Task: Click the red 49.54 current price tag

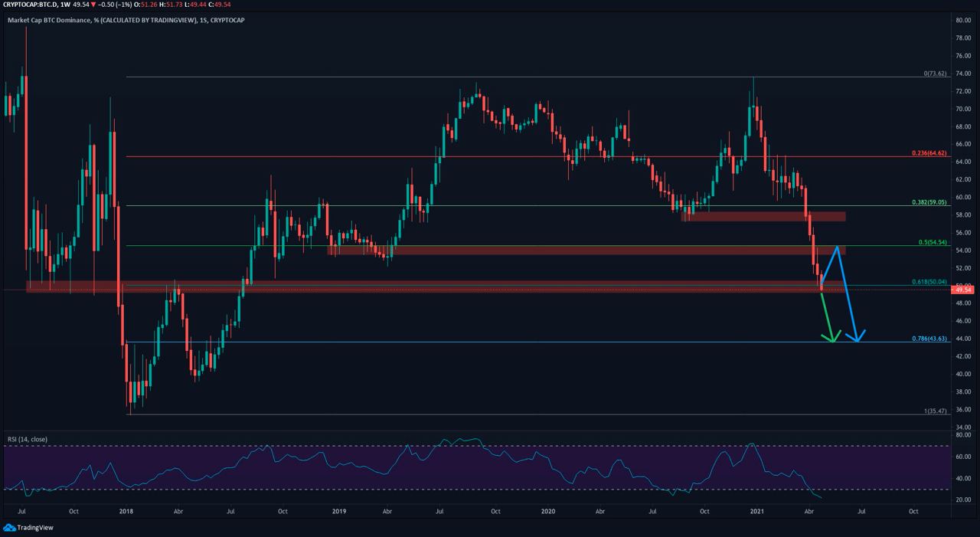Action: 962,290
